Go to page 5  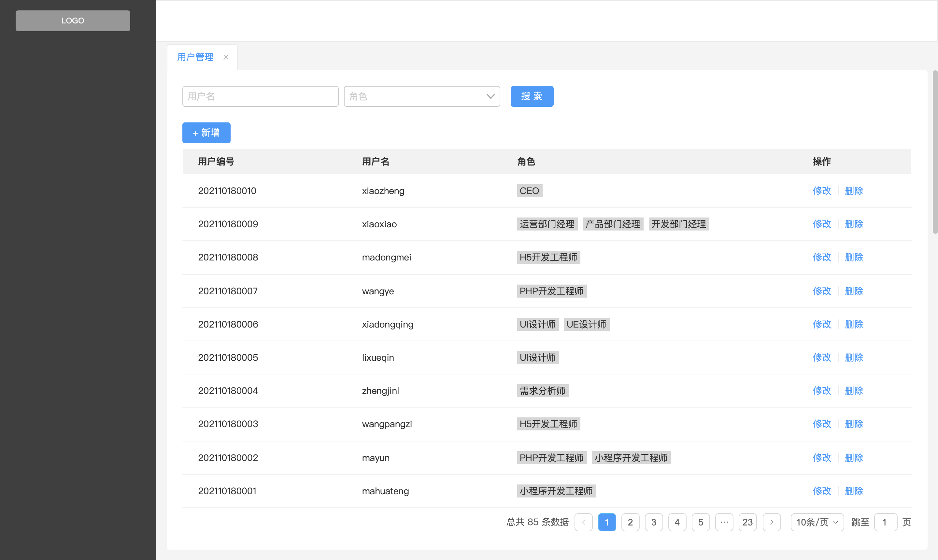(x=701, y=522)
